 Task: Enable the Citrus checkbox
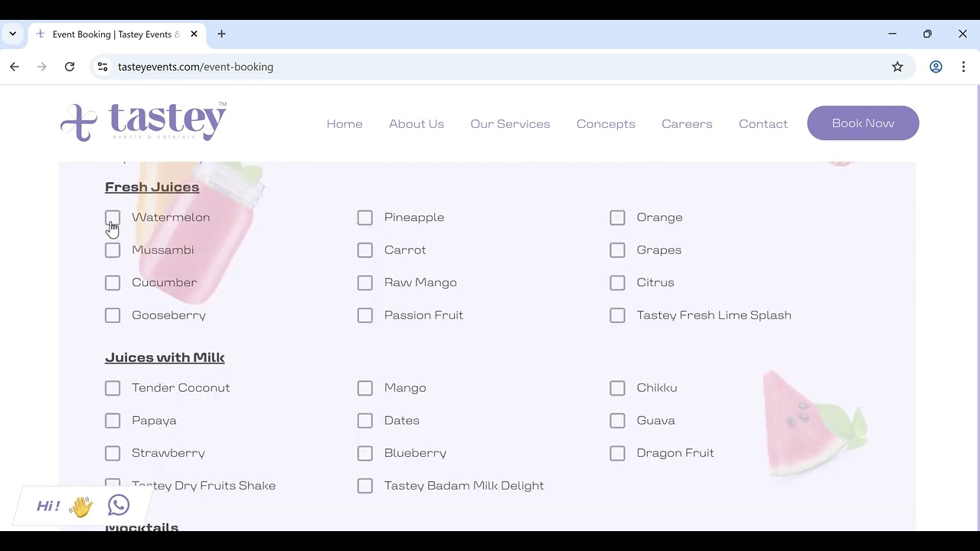pos(618,282)
